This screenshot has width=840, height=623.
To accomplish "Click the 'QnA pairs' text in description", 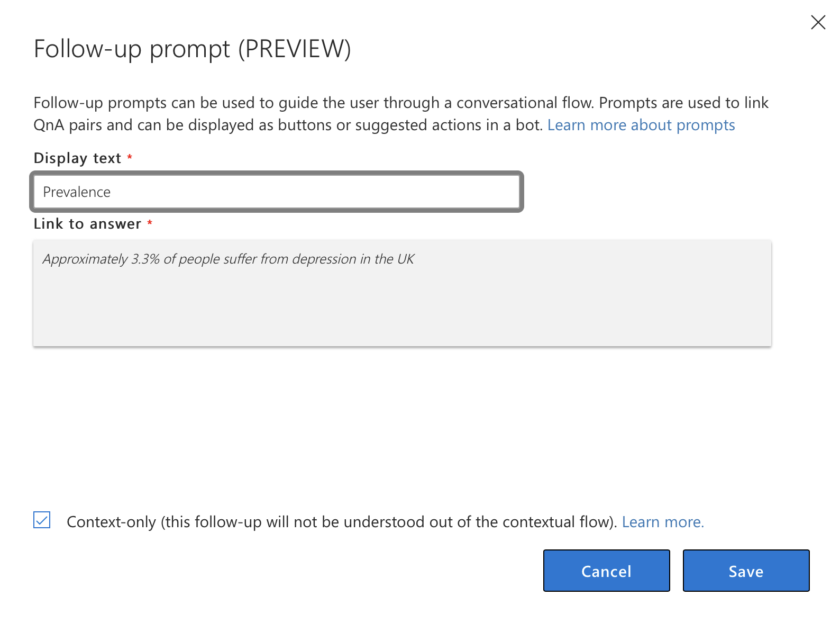I will click(67, 125).
